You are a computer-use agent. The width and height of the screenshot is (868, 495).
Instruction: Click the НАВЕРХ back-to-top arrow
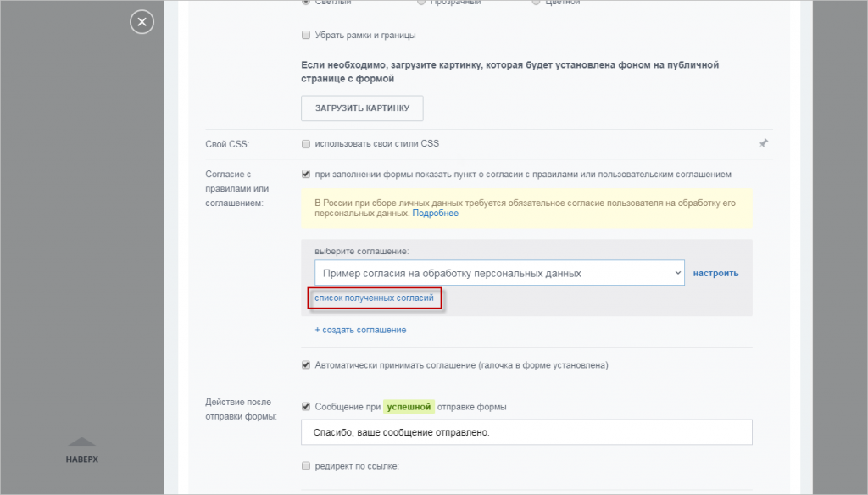pos(81,444)
